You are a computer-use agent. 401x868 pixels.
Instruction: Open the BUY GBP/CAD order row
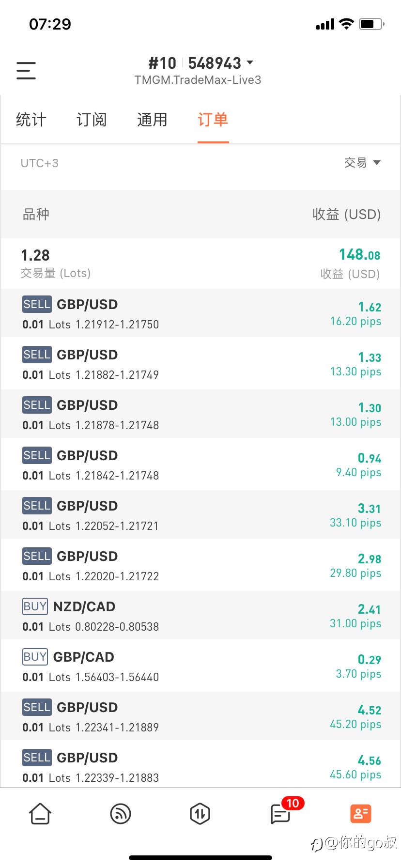point(200,666)
